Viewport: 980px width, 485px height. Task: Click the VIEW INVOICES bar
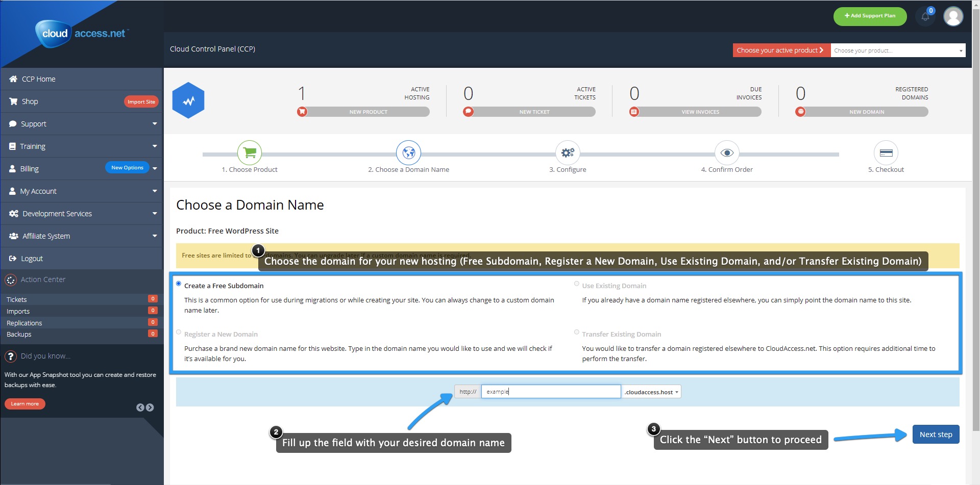[x=700, y=112]
